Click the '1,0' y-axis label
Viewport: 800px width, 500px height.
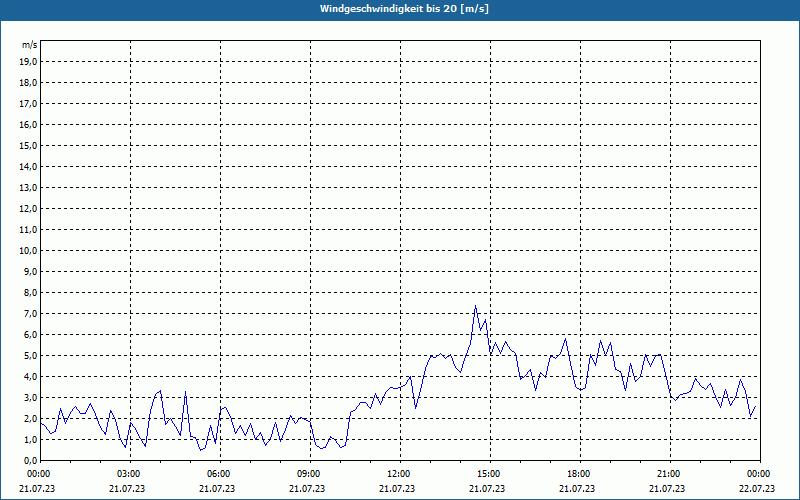[31, 440]
